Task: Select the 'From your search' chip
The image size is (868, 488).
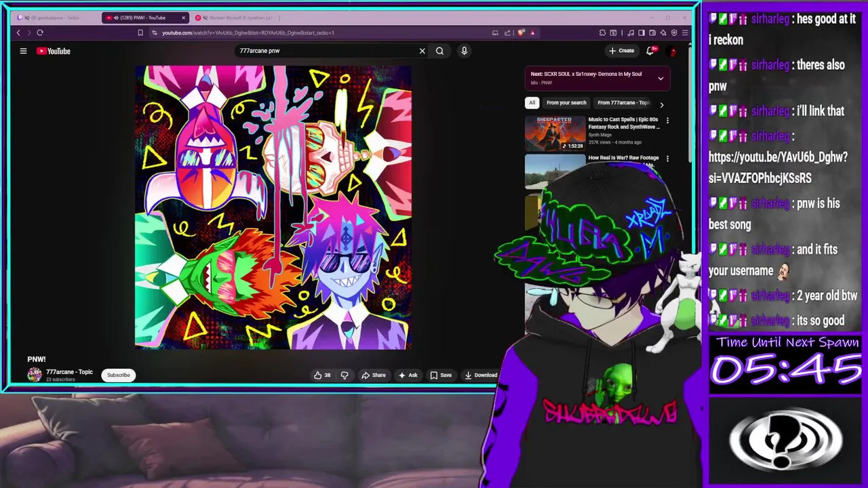Action: click(x=566, y=103)
